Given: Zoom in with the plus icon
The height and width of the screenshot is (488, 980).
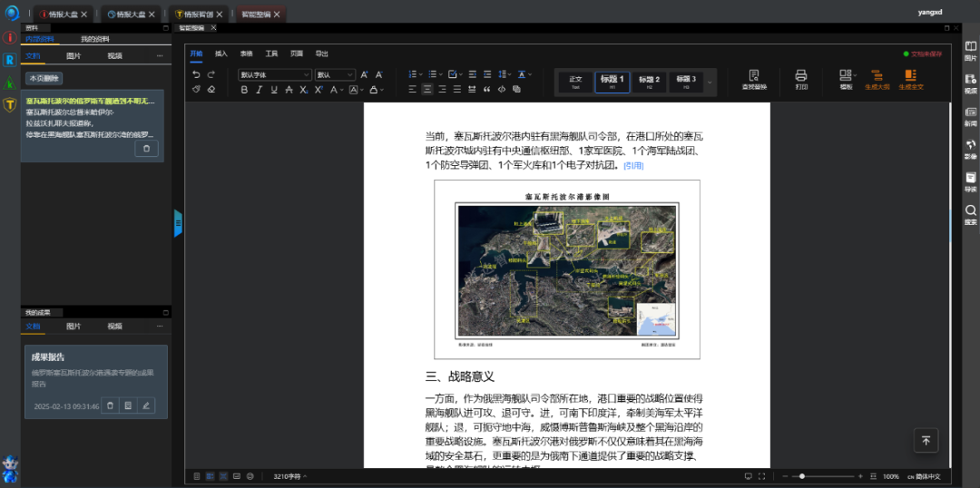Looking at the screenshot, I should coord(860,476).
